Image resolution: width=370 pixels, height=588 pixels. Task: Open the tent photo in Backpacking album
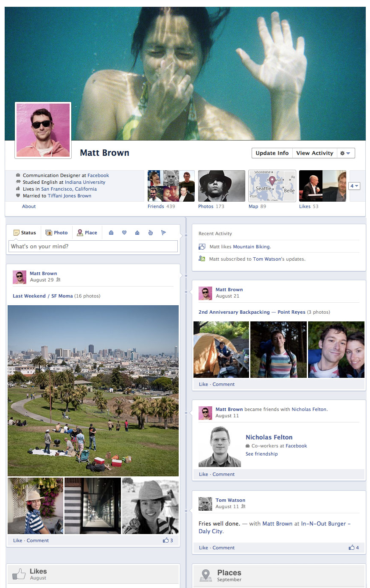221,349
